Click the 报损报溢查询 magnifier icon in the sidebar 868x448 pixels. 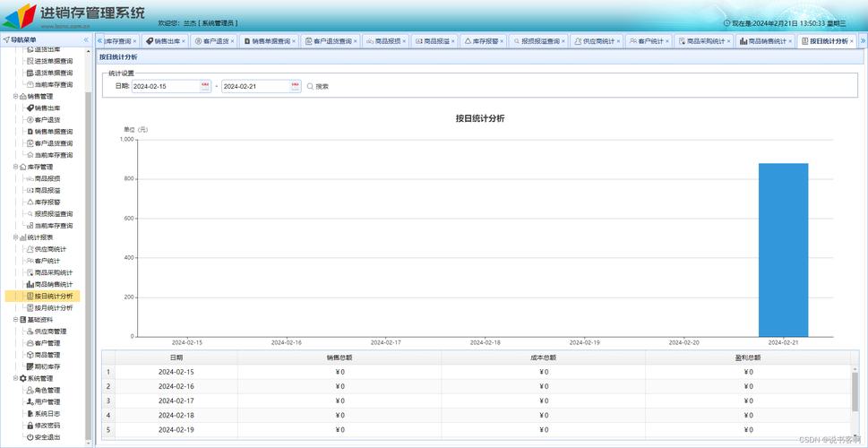pyautogui.click(x=30, y=214)
